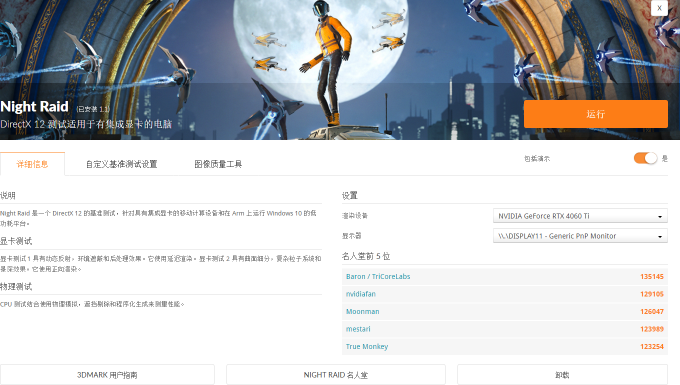This screenshot has height=385, width=680.
Task: Click score 135145 in the leaderboard
Action: (x=652, y=277)
